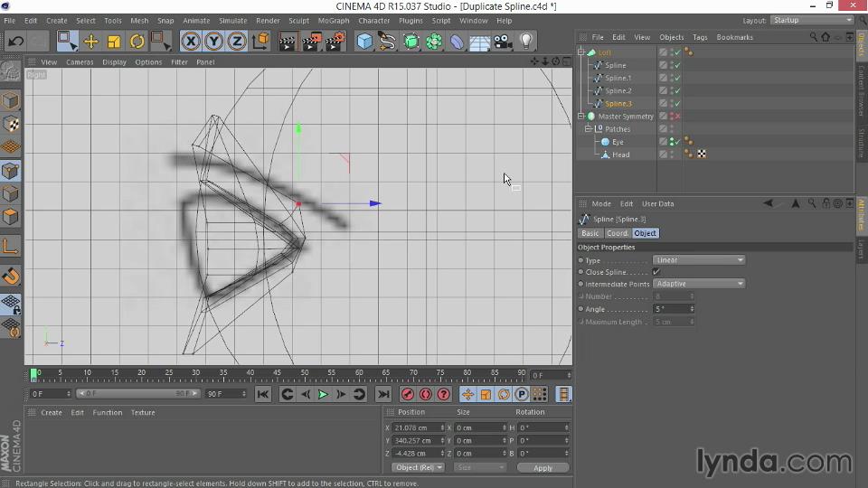Toggle Eye object visibility dots
Image resolution: width=868 pixels, height=488 pixels.
click(x=672, y=142)
